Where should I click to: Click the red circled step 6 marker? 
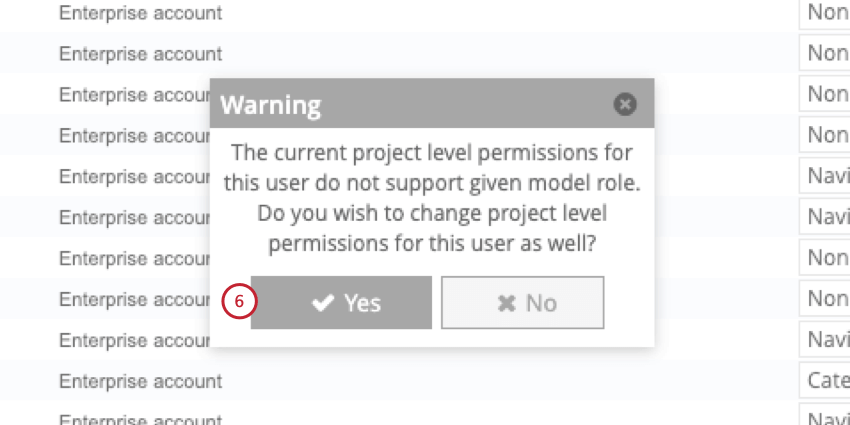pos(239,301)
